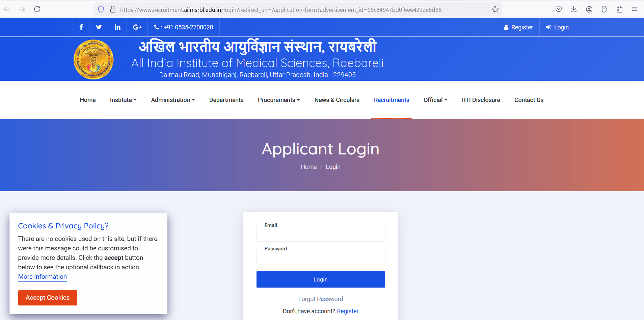
Task: Open Firefox hamburger application menu
Action: pos(635,9)
